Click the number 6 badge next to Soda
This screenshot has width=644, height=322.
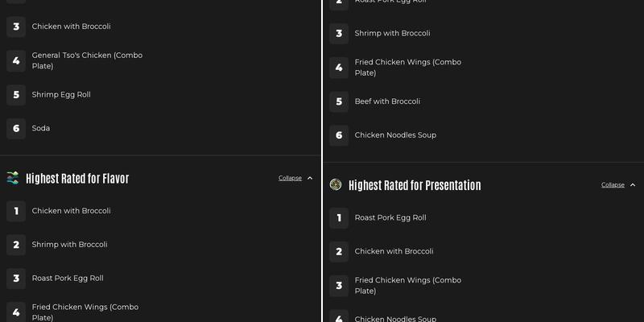[x=16, y=129]
